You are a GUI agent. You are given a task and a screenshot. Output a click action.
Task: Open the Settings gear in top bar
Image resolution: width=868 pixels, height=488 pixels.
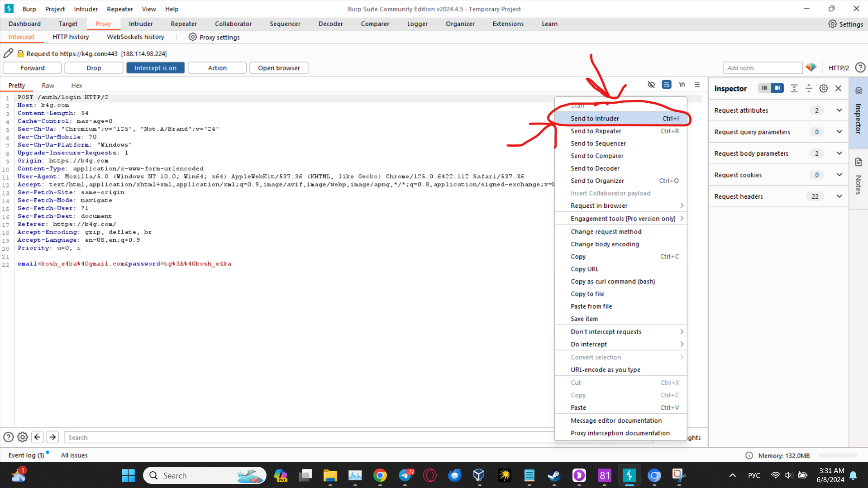[845, 24]
